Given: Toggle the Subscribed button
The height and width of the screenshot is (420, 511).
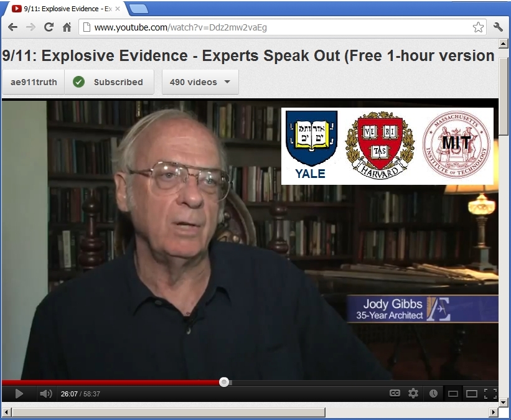Looking at the screenshot, I should [x=109, y=82].
